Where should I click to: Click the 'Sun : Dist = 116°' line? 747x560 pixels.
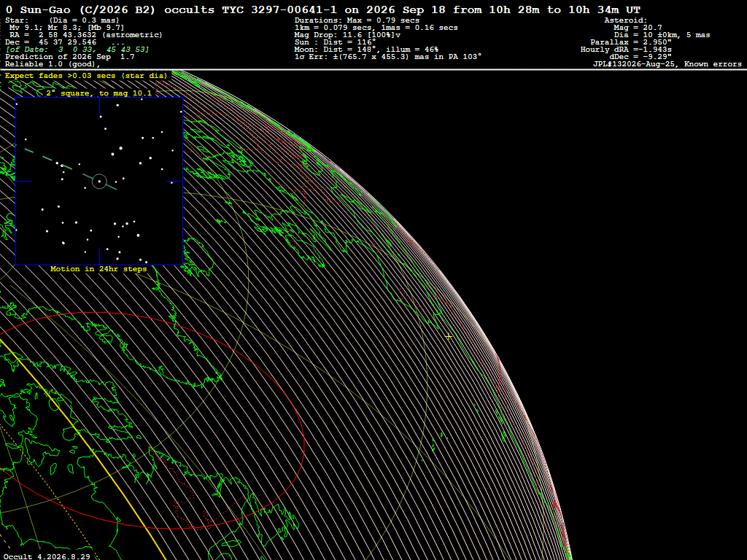tap(335, 42)
